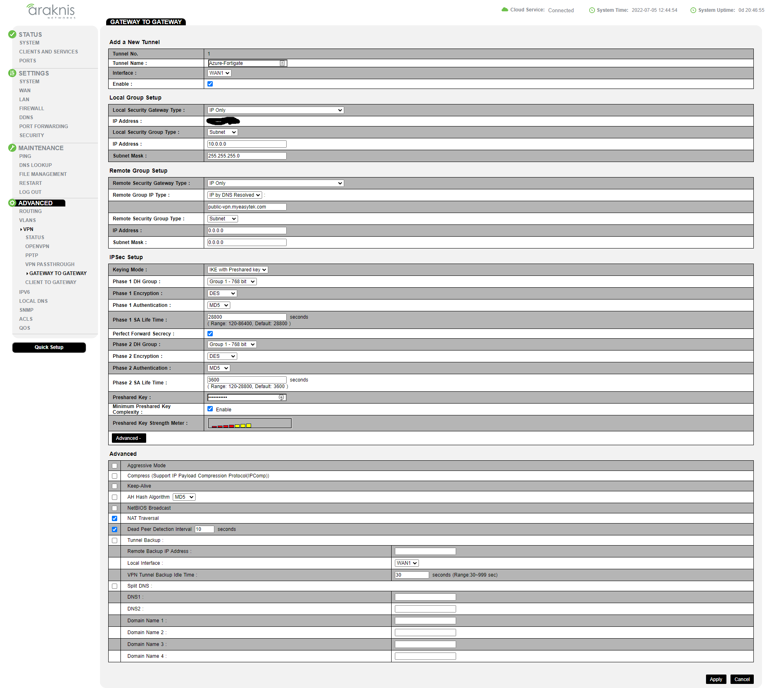784x688 pixels.
Task: Click the System Uptime clock icon
Action: click(x=693, y=10)
